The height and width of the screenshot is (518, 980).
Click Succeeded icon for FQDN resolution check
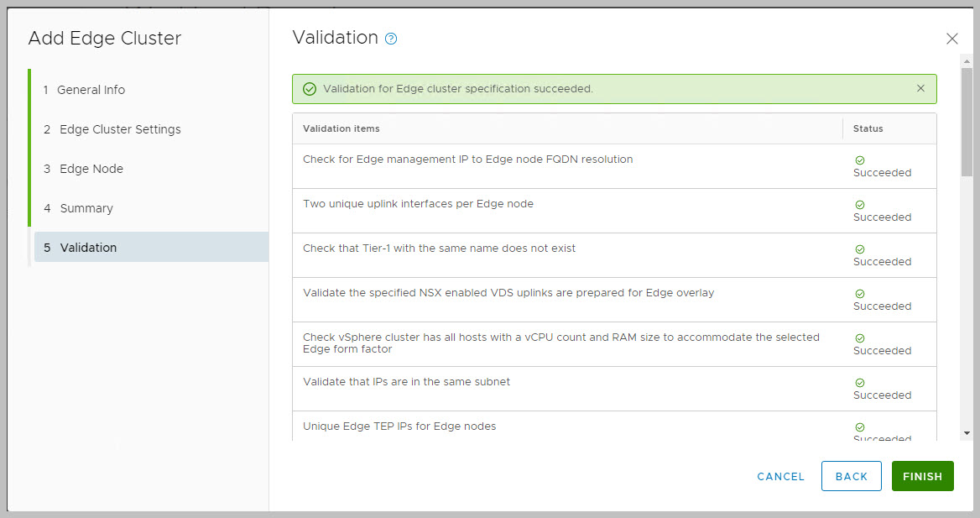point(860,160)
